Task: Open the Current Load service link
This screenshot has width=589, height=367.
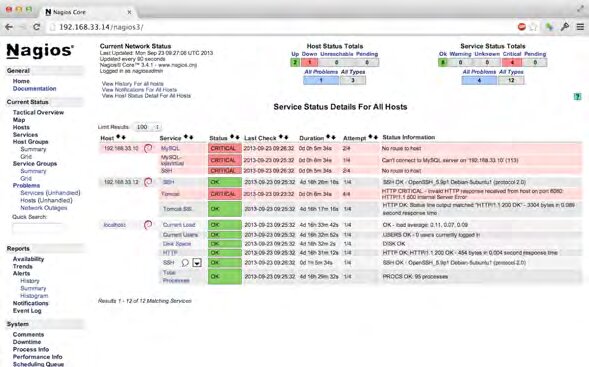Action: pos(179,225)
